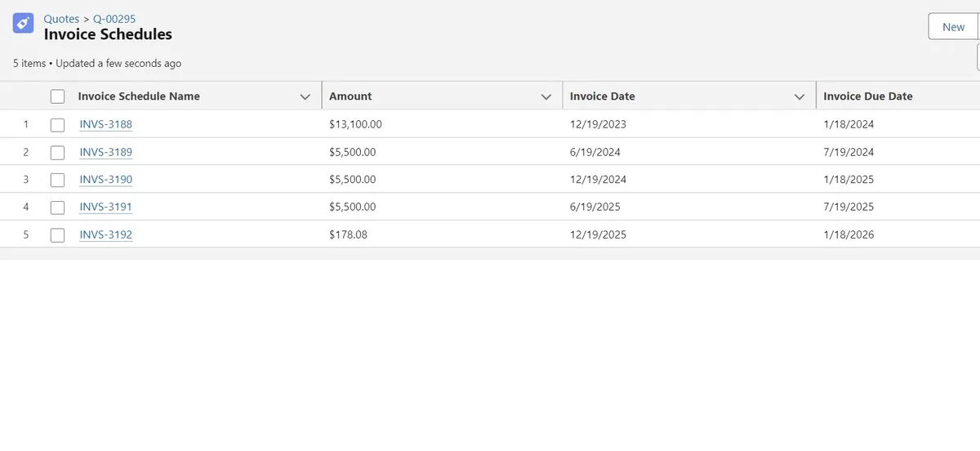Sort by Amount column header
The width and height of the screenshot is (980, 451).
point(350,96)
